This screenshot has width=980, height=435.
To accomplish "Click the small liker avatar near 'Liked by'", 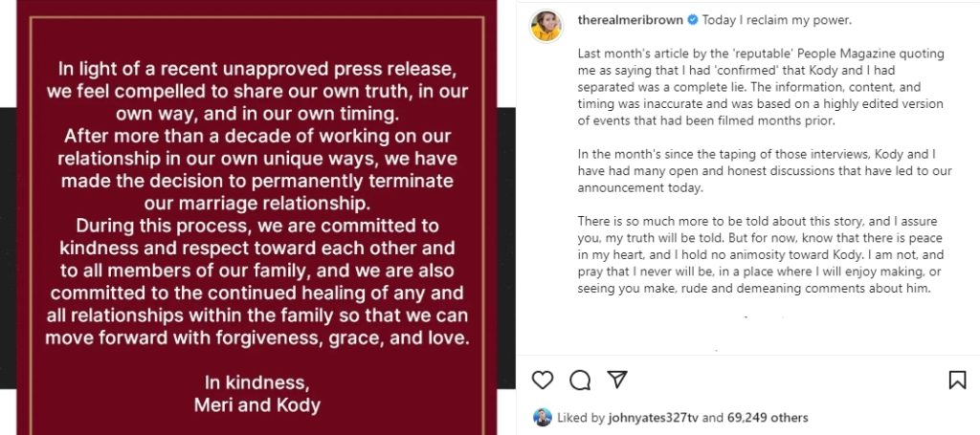I will (543, 418).
